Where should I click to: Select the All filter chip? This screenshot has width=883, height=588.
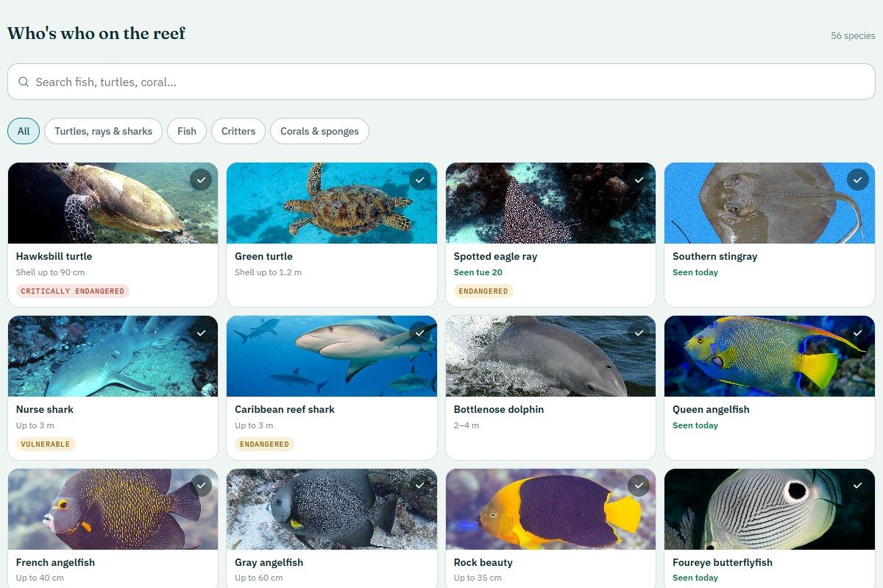24,131
